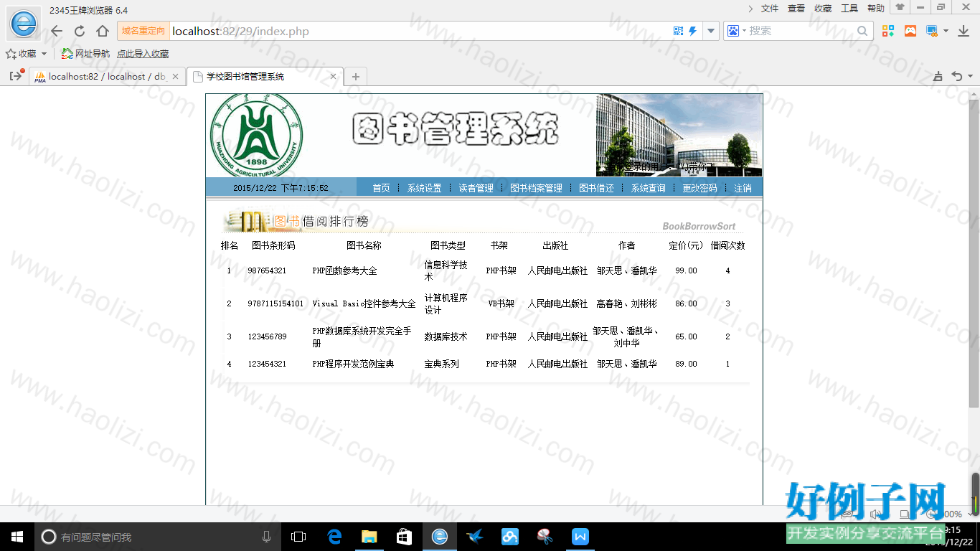The image size is (980, 551).
Task: Click book title PHP程序开发范例宝典
Action: [x=353, y=364]
